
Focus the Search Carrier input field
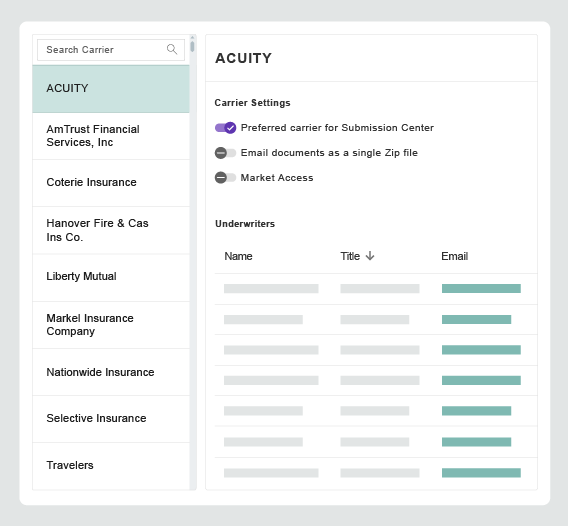111,50
